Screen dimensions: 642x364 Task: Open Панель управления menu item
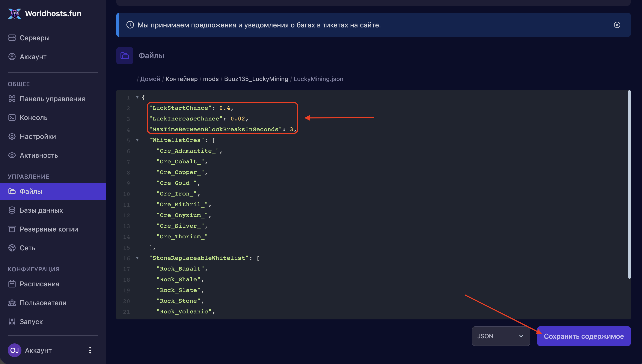click(52, 99)
